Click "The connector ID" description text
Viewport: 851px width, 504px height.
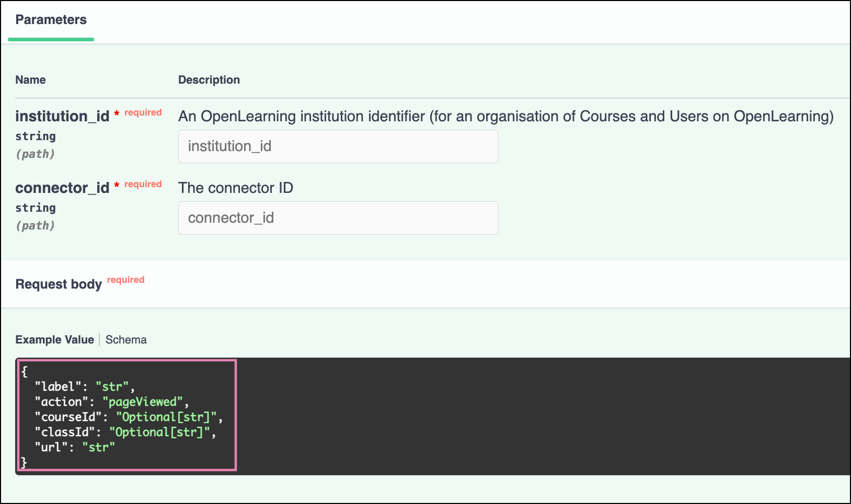pos(236,188)
